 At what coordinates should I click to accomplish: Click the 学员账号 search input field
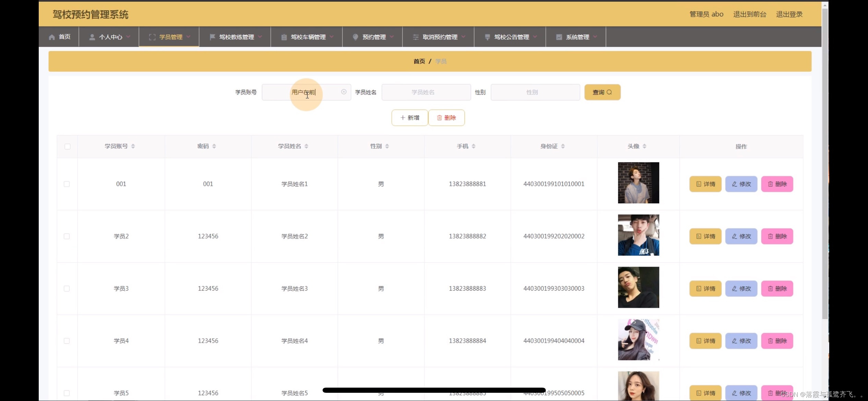306,92
